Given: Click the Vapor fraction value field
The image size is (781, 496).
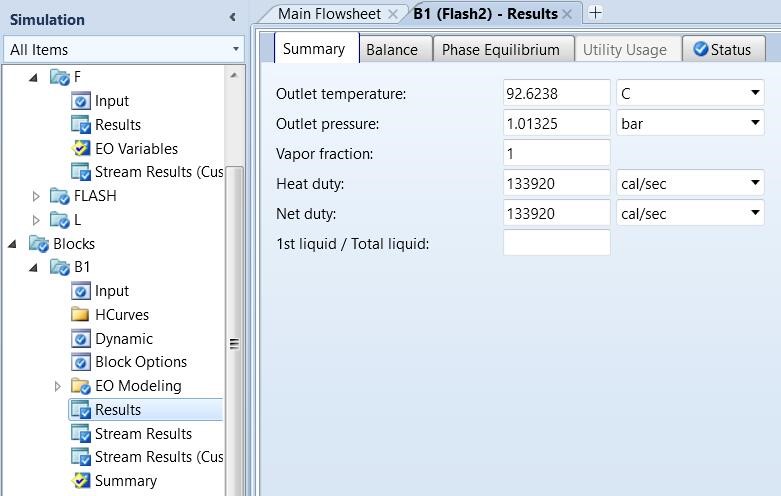Looking at the screenshot, I should click(x=556, y=154).
